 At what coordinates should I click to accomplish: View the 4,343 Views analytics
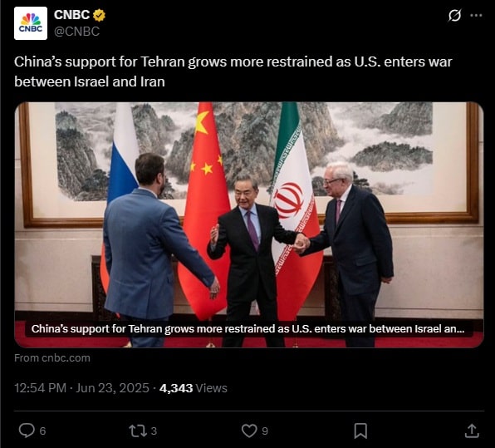(x=194, y=388)
